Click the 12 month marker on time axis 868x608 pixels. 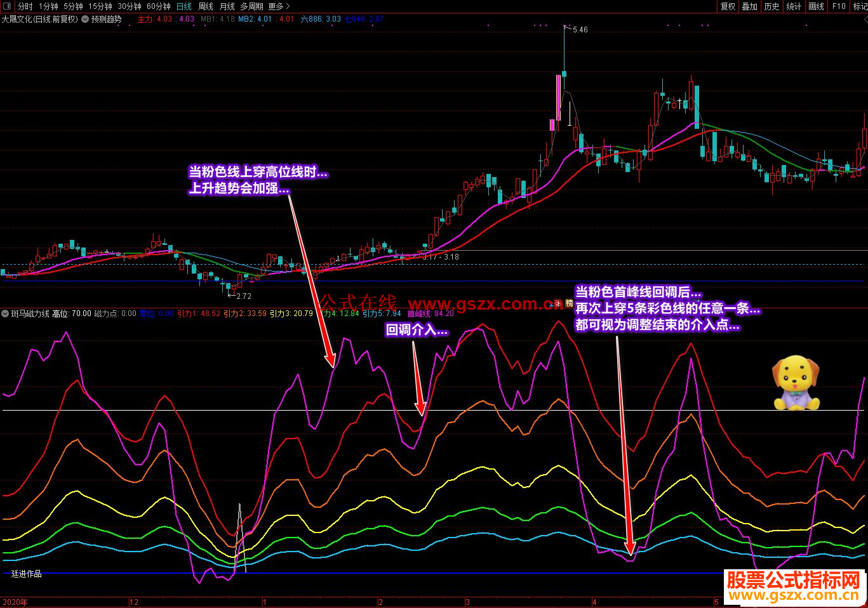click(133, 602)
